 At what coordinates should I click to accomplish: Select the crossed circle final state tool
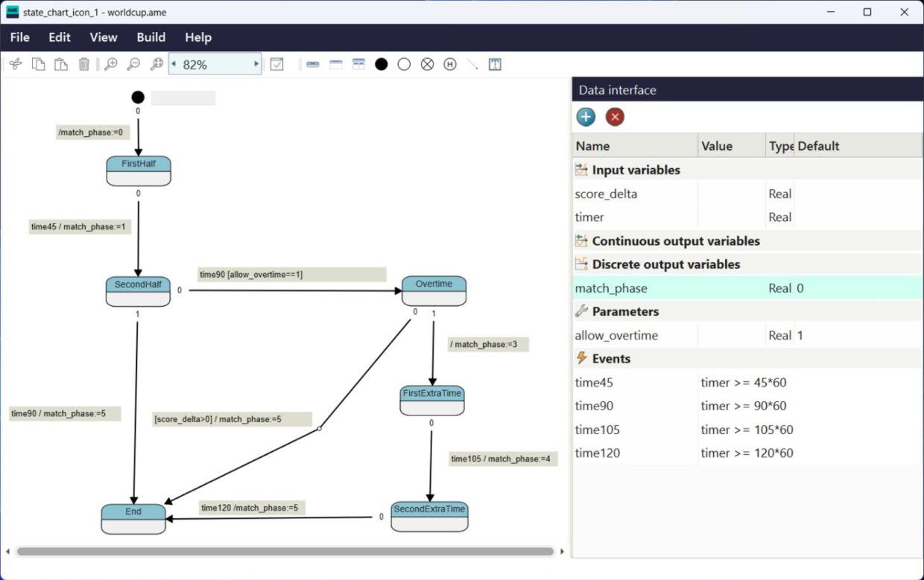(427, 65)
